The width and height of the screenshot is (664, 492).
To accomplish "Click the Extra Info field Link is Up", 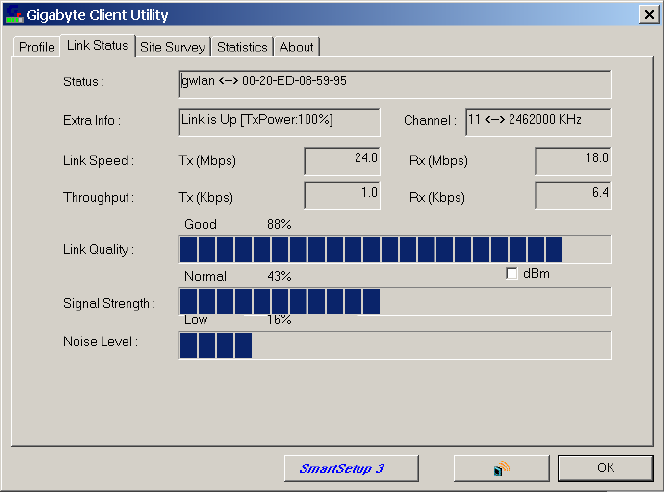I will pyautogui.click(x=279, y=122).
